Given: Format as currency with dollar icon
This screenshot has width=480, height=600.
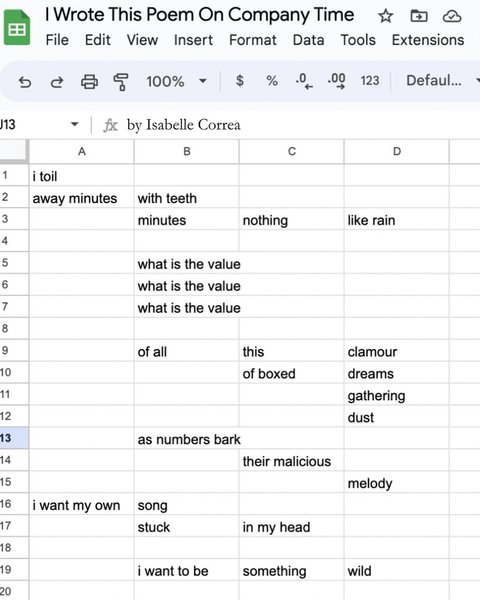Looking at the screenshot, I should pyautogui.click(x=240, y=81).
